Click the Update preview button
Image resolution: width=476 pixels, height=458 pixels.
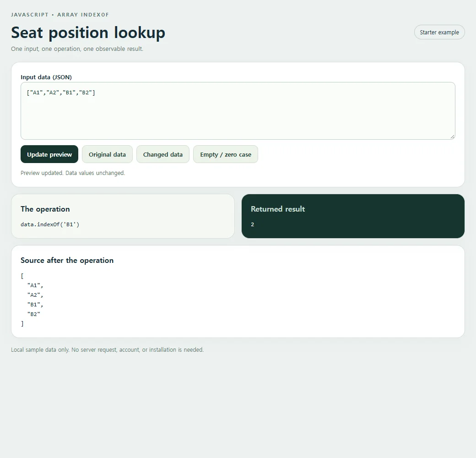49,154
